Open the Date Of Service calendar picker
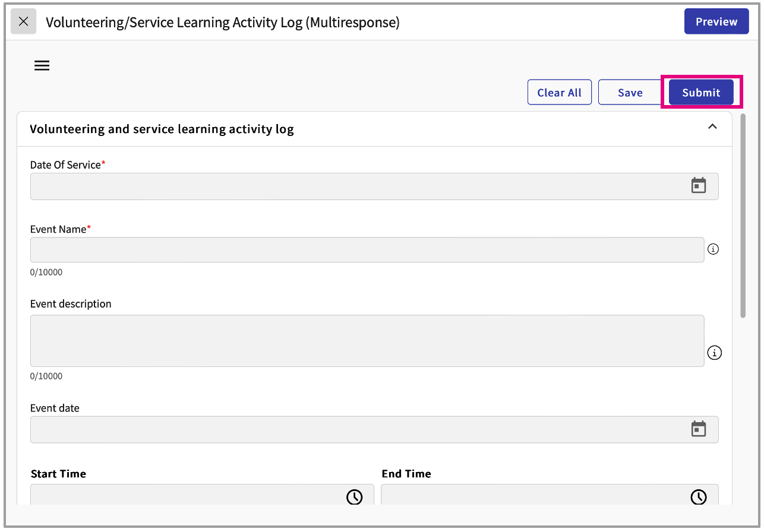Screen dimensions: 764x532 [x=698, y=186]
